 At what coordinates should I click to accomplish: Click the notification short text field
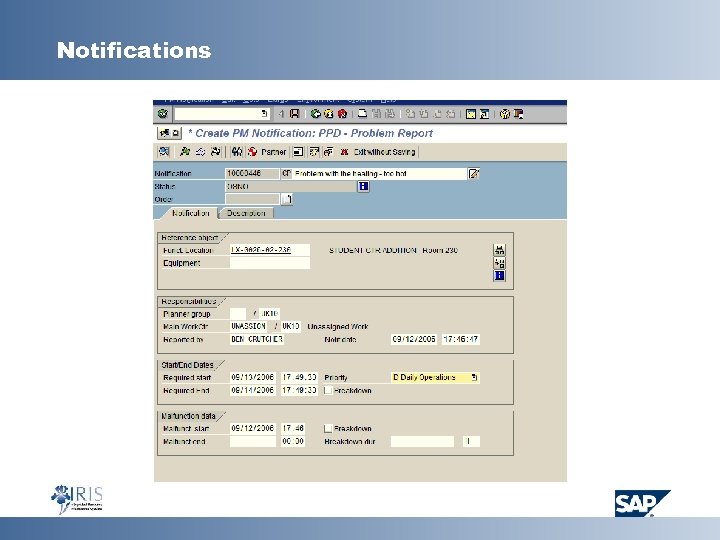380,174
